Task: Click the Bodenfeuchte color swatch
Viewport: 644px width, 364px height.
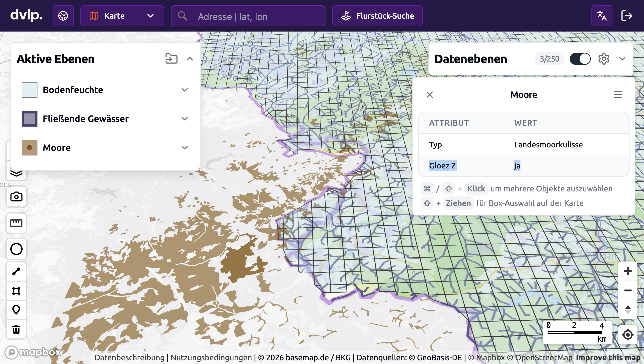Action: (30, 90)
